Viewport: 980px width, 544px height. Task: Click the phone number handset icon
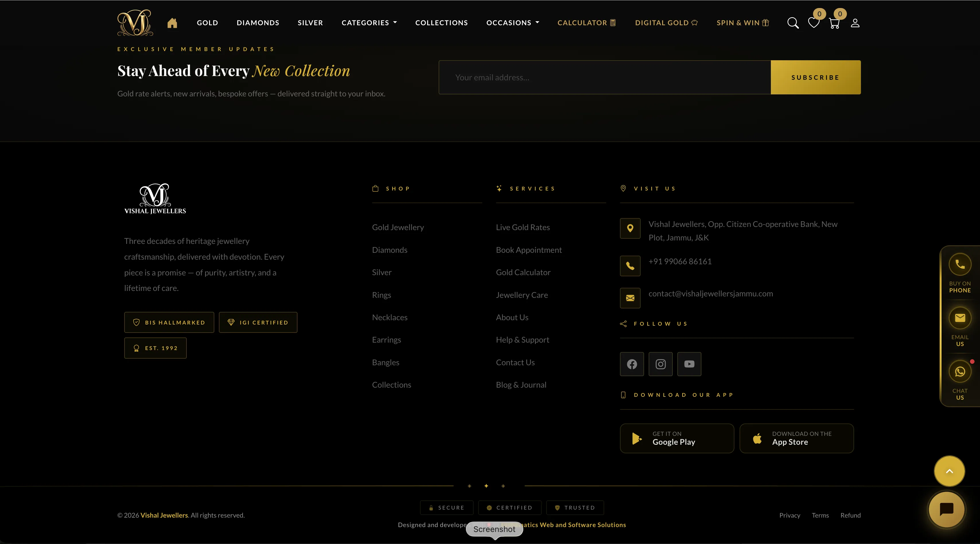(x=630, y=266)
